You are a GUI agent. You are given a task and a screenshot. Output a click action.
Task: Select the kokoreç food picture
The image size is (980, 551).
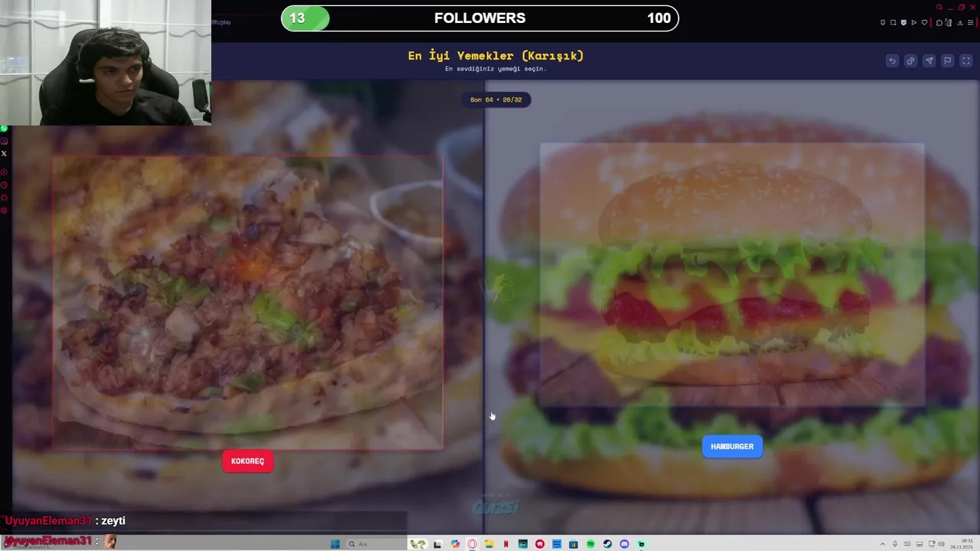point(247,302)
